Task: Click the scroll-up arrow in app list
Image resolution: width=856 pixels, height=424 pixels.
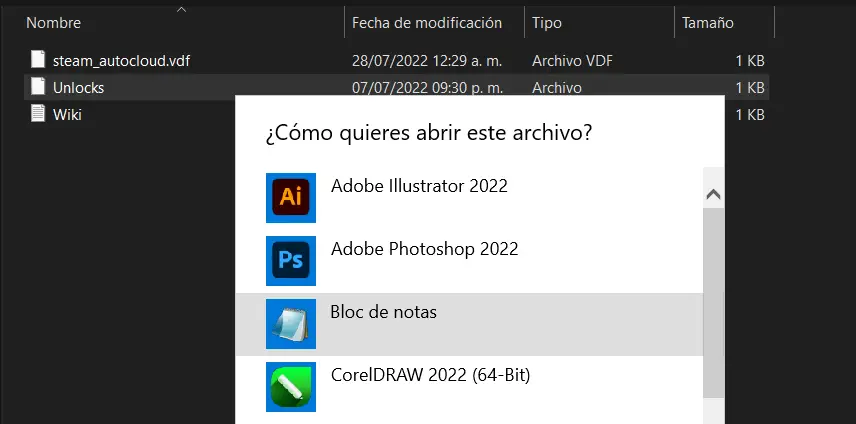Action: (x=714, y=195)
